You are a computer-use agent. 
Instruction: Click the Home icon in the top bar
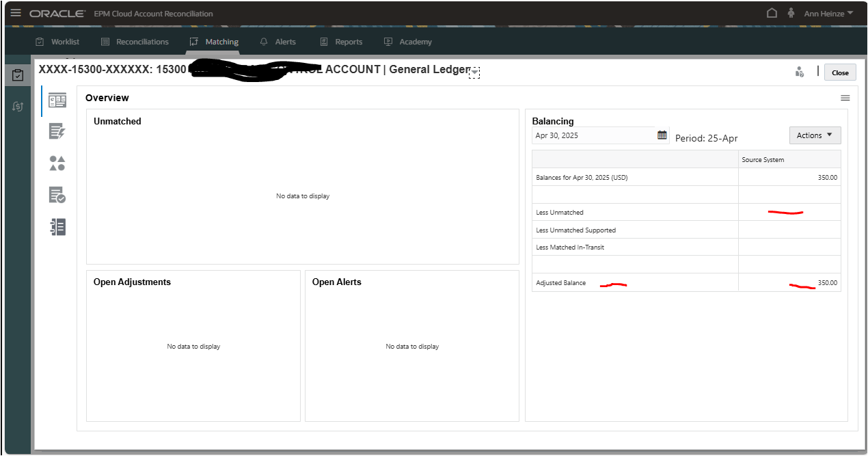coord(771,12)
